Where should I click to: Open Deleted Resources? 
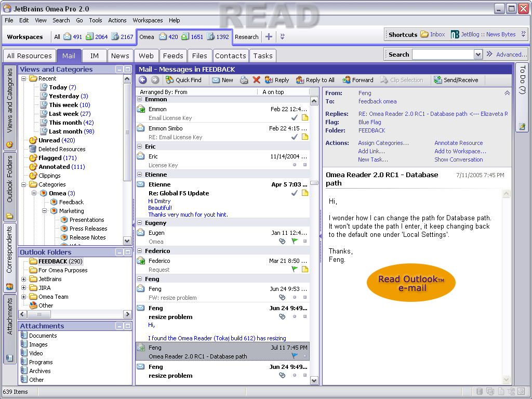[57, 149]
